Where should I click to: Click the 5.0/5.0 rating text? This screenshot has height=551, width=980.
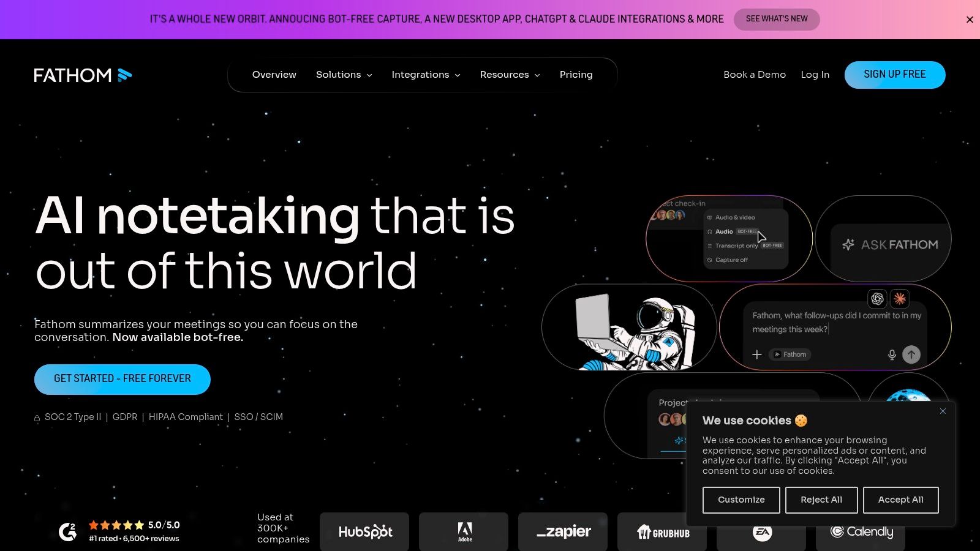(164, 525)
